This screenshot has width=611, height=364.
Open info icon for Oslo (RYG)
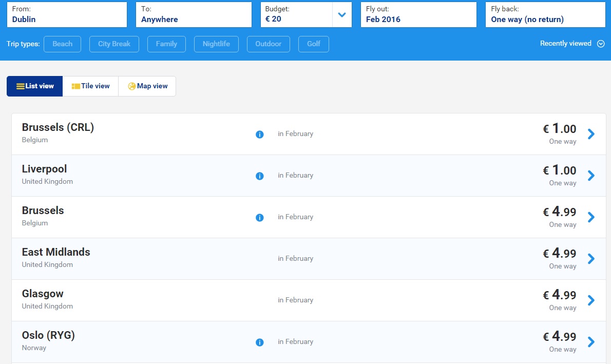(x=260, y=342)
